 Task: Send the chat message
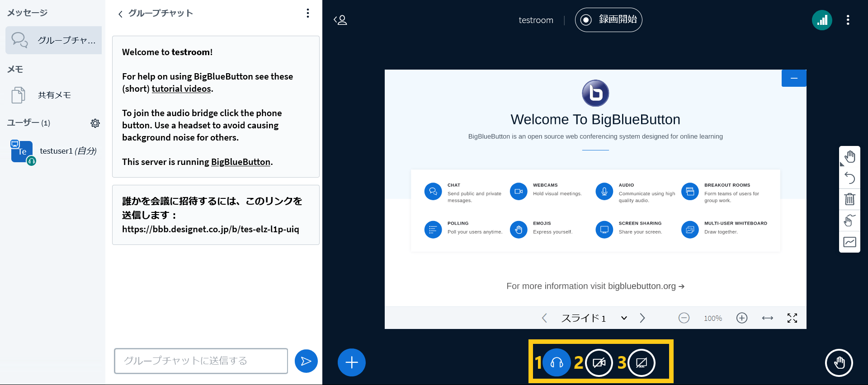tap(306, 361)
